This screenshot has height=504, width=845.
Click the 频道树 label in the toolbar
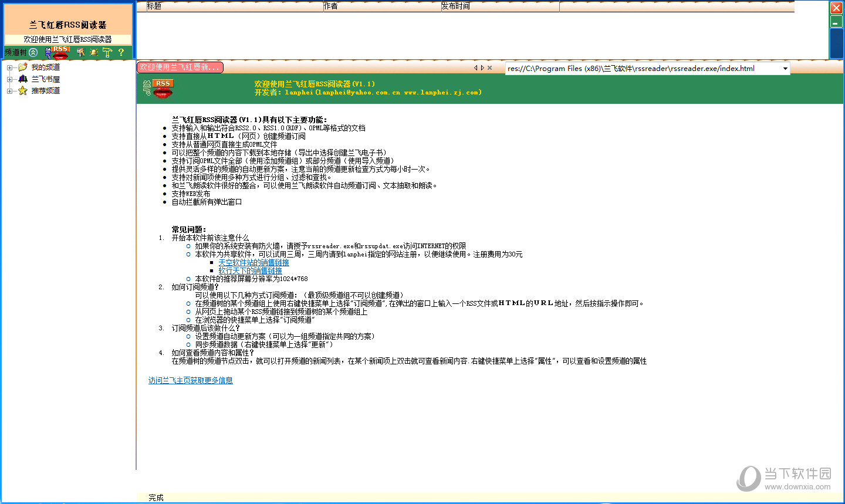coord(15,52)
